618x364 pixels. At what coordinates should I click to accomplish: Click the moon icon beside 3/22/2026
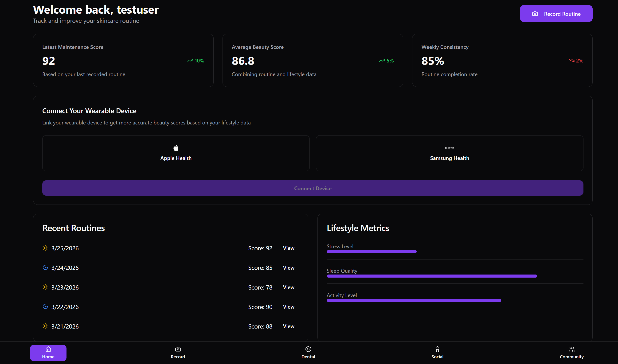45,307
